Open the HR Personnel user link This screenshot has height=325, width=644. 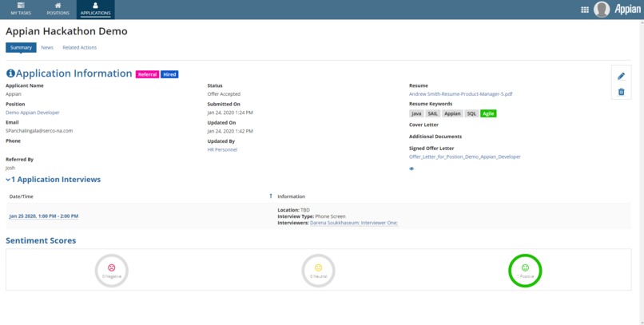tap(222, 150)
